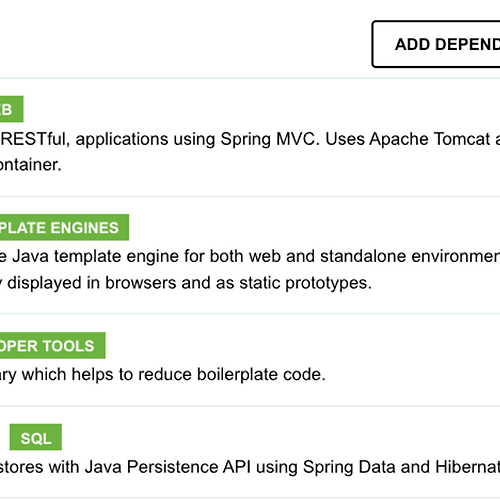Select the green SQL category tag

pos(36,437)
